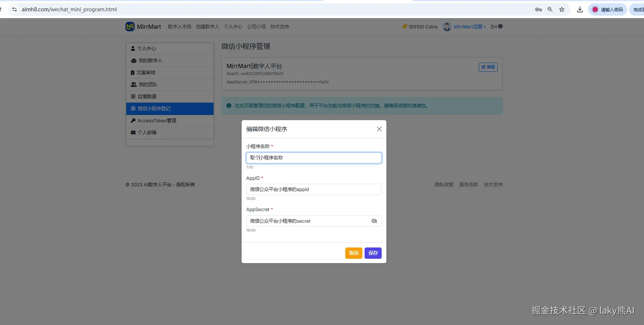The image size is (644, 325).
Task: Select AccessToken管理 in the sidebar
Action: click(170, 120)
